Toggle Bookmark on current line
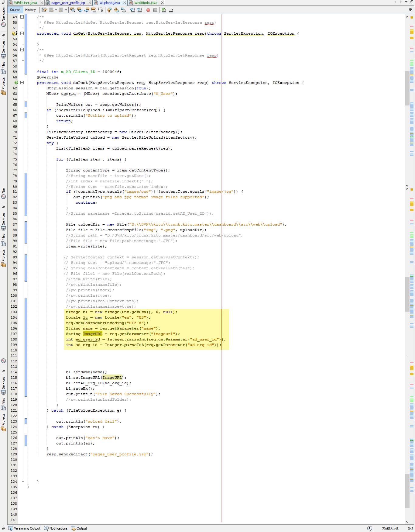Viewport: 415px width, 532px height. (x=124, y=10)
